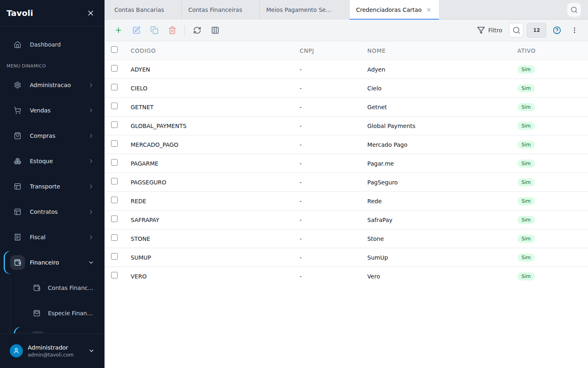Viewport: 588px width, 368px height.
Task: Select the GLOBAL_PAYMENTS row checkbox
Action: (114, 125)
